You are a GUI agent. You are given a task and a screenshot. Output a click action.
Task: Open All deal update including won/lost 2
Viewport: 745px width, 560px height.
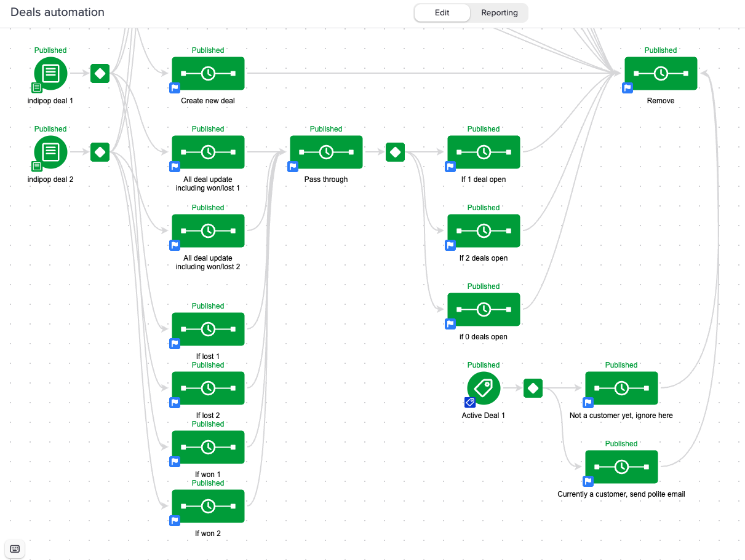pyautogui.click(x=208, y=231)
